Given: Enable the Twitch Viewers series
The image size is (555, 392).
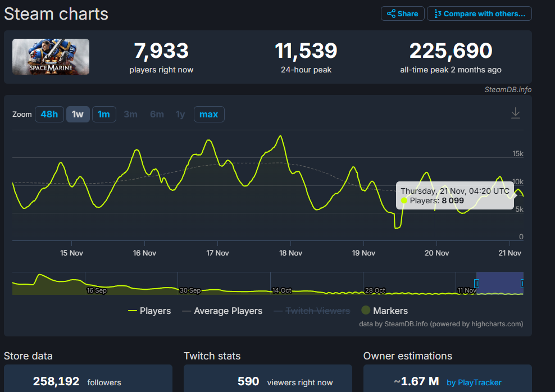Looking at the screenshot, I should [x=312, y=311].
